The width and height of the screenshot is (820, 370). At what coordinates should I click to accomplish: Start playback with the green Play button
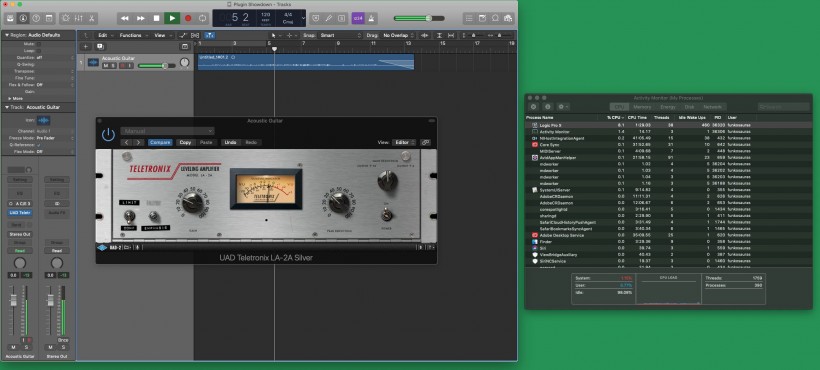(x=172, y=18)
